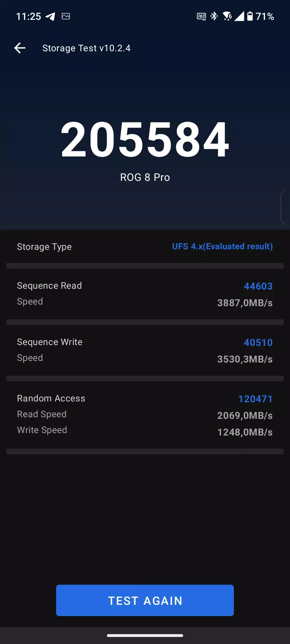Tap the Bluetooth status icon
Viewport: 290px width, 644px height.
click(214, 16)
